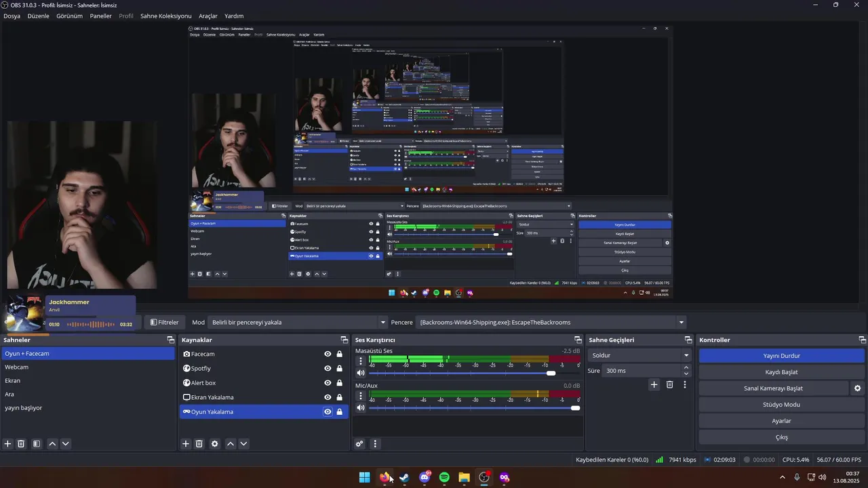Add a scene transition plus icon
The image size is (868, 488).
point(654,384)
